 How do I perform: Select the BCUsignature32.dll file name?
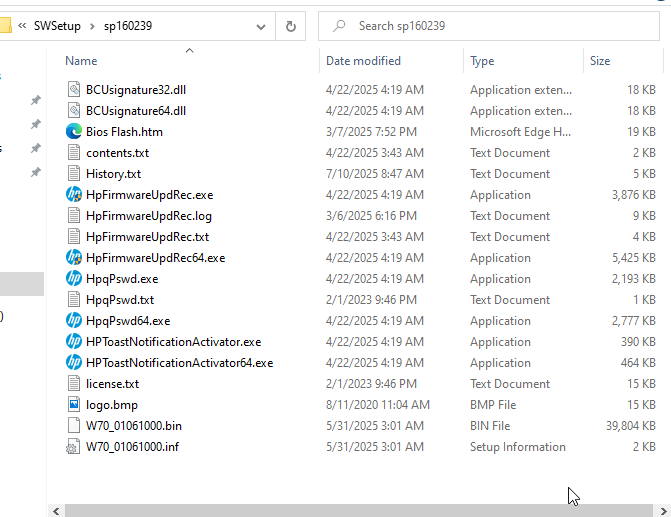coord(136,89)
